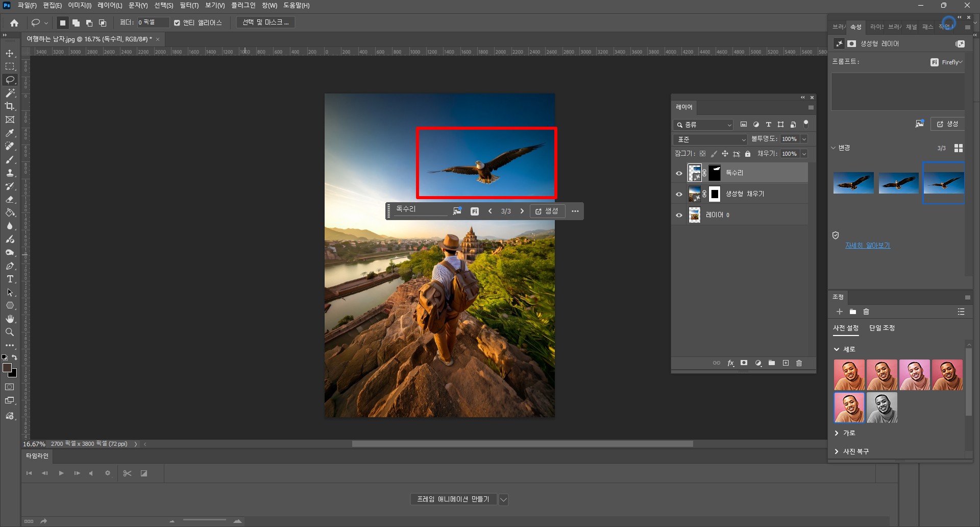Select the Zoom tool
The height and width of the screenshot is (527, 980).
[x=10, y=332]
